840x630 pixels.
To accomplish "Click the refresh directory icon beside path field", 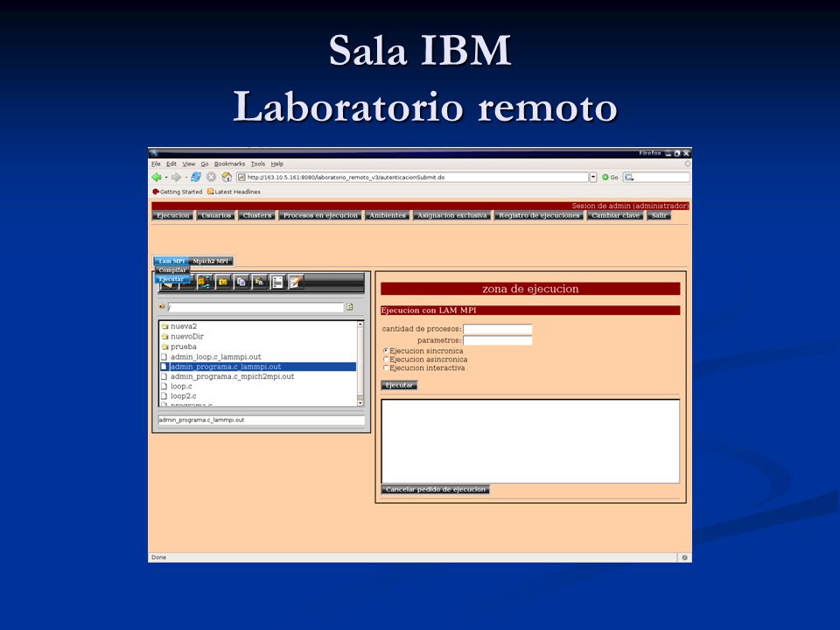I will tap(350, 307).
